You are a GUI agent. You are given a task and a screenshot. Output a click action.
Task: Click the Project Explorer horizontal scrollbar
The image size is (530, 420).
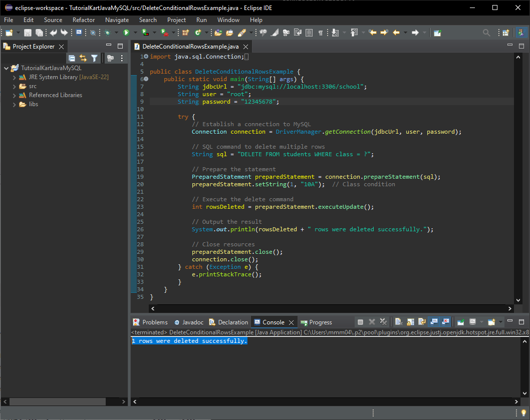(x=58, y=402)
